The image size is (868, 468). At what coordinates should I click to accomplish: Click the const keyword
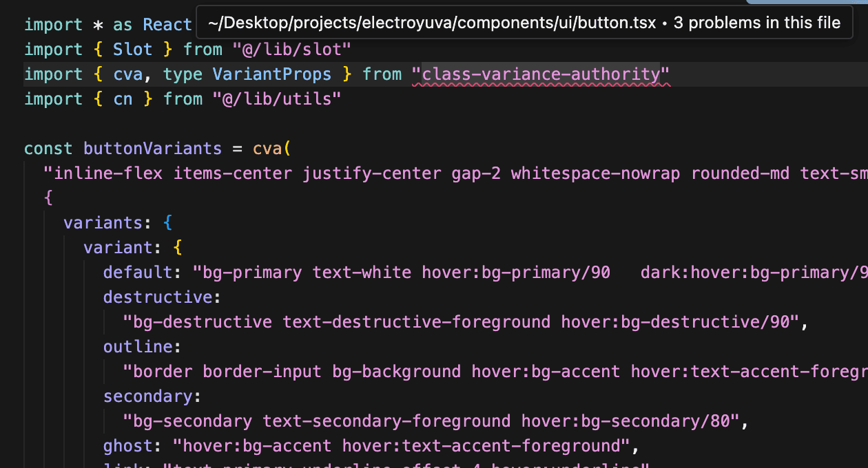(x=49, y=149)
